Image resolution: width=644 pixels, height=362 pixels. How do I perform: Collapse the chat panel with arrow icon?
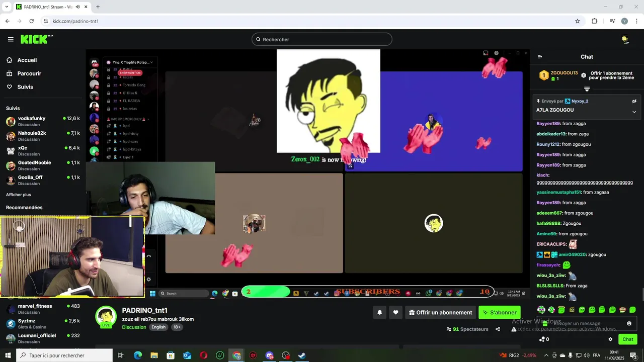tap(540, 57)
